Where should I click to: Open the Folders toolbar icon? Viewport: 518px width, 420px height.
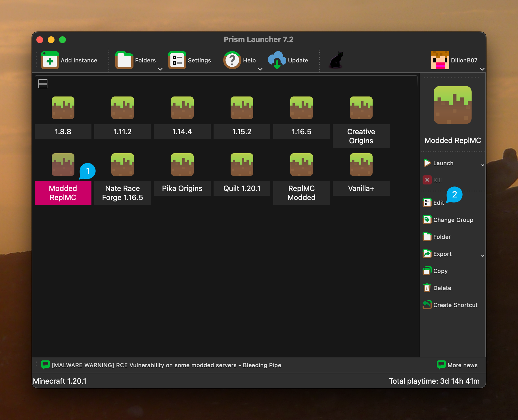pos(124,60)
